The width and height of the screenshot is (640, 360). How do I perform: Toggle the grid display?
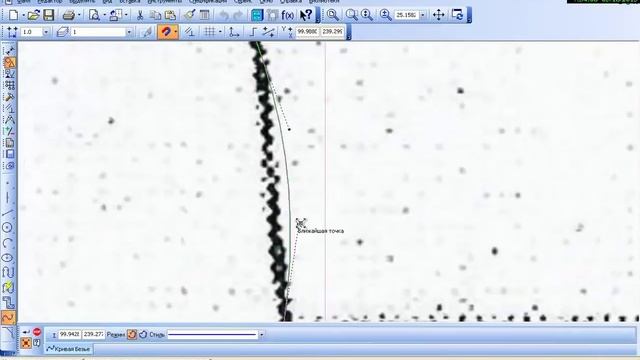tap(209, 32)
